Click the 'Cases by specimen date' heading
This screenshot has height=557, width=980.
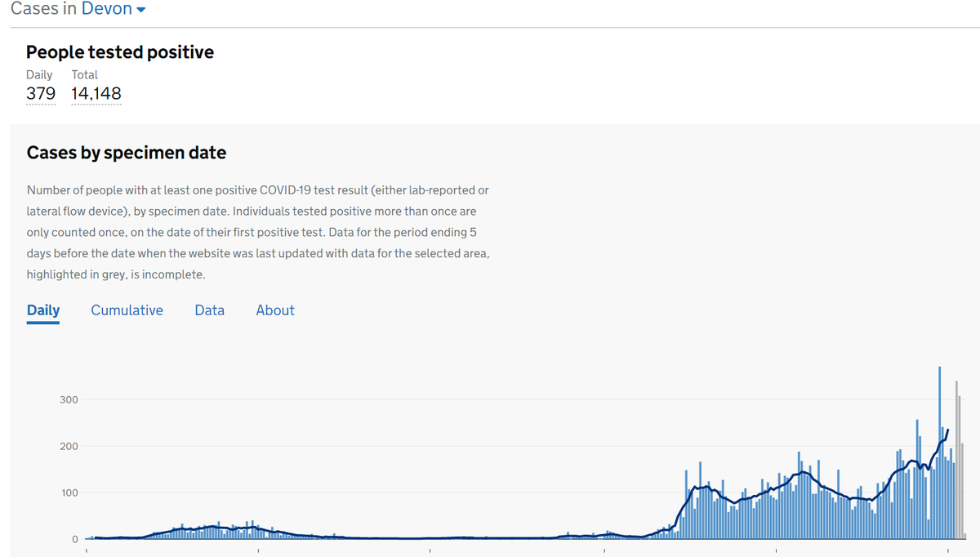point(127,153)
